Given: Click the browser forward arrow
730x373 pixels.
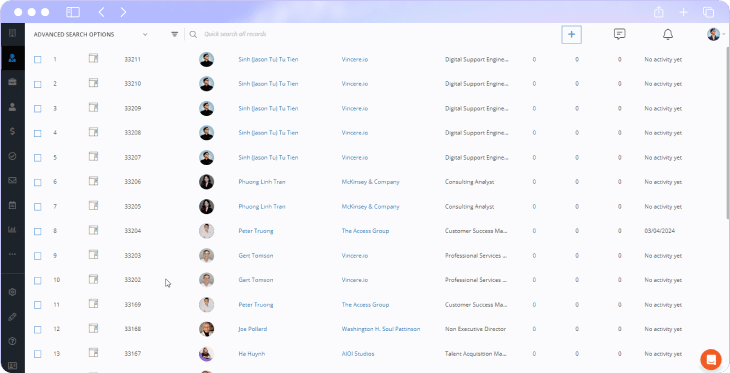Looking at the screenshot, I should click(x=123, y=12).
